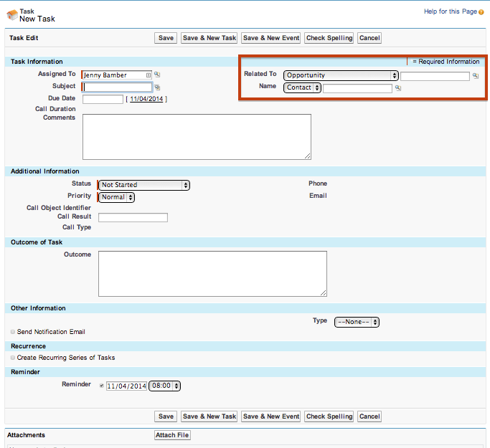Click into the Due Date input field
Image resolution: width=490 pixels, height=448 pixels.
coord(103,100)
